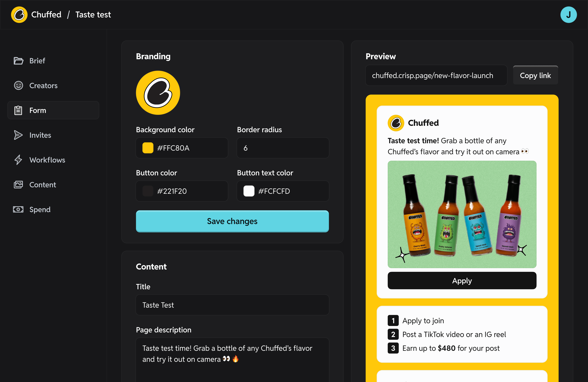588x382 pixels.
Task: Copy the preview page link
Action: (x=535, y=75)
